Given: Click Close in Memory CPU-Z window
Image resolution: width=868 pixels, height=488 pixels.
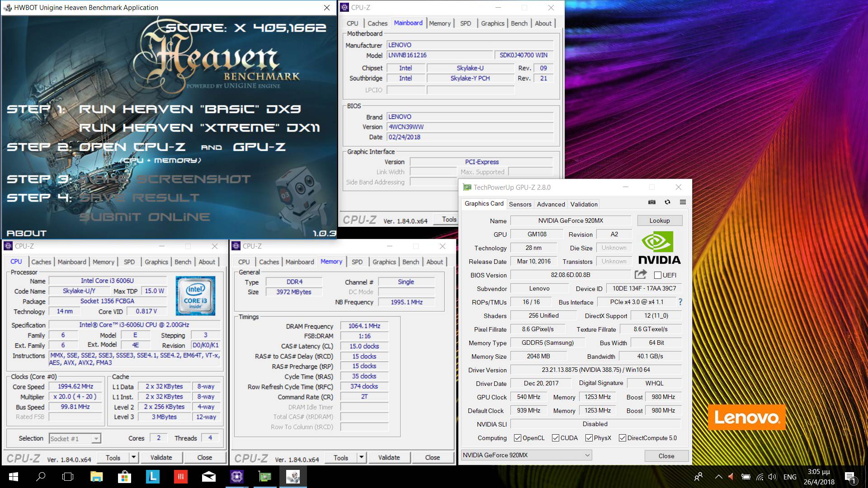Looking at the screenshot, I should point(432,457).
